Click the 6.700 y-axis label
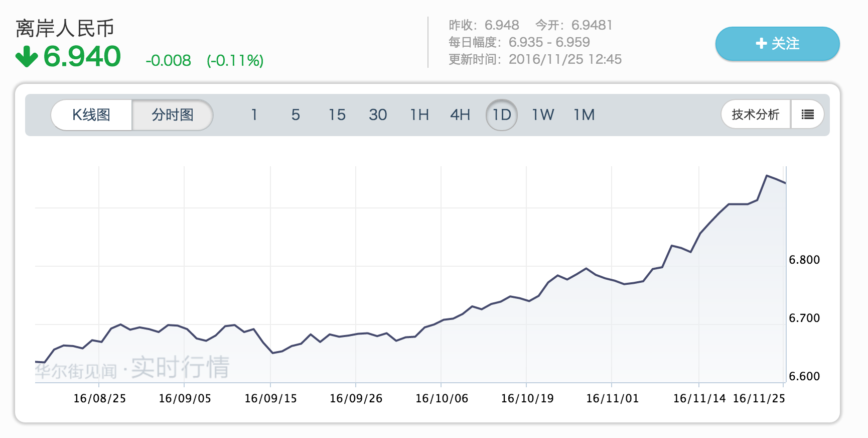 pos(804,318)
